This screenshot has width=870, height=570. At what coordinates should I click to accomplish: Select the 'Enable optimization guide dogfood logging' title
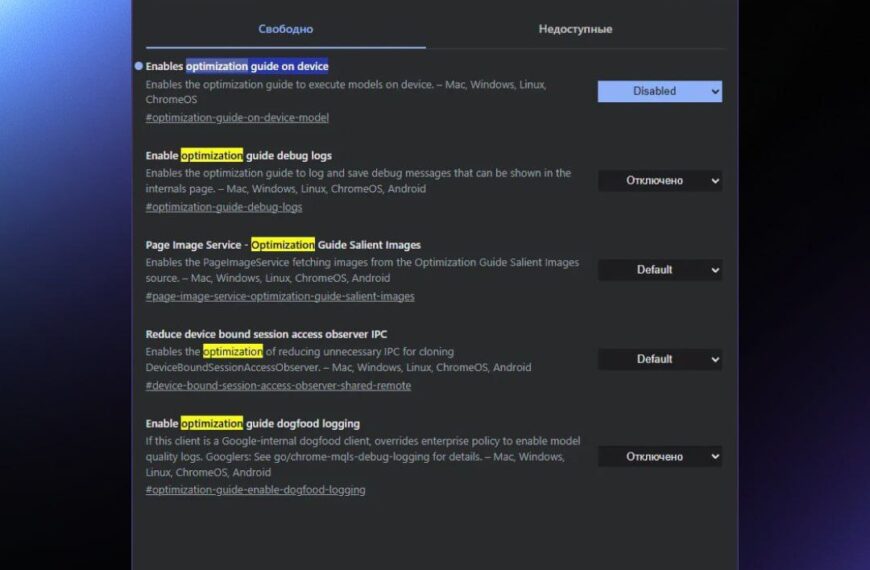252,424
